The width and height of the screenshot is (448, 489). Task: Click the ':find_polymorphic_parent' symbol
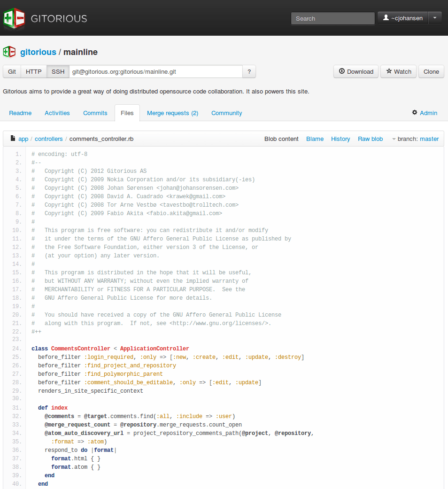click(x=123, y=374)
